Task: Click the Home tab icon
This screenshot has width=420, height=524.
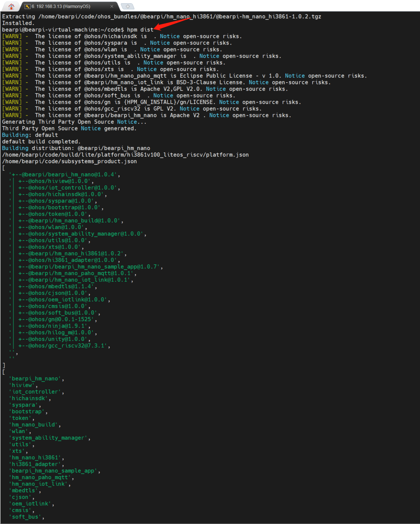Action: pos(11,7)
